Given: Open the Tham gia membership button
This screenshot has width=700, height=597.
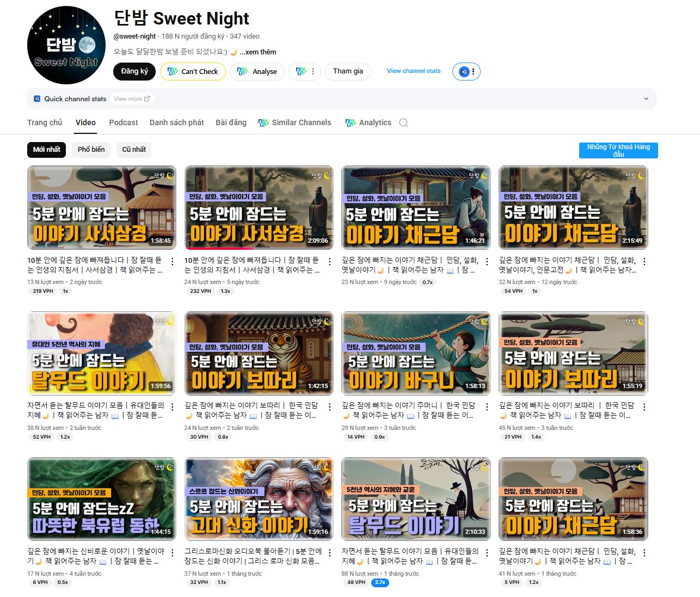Looking at the screenshot, I should pos(348,71).
